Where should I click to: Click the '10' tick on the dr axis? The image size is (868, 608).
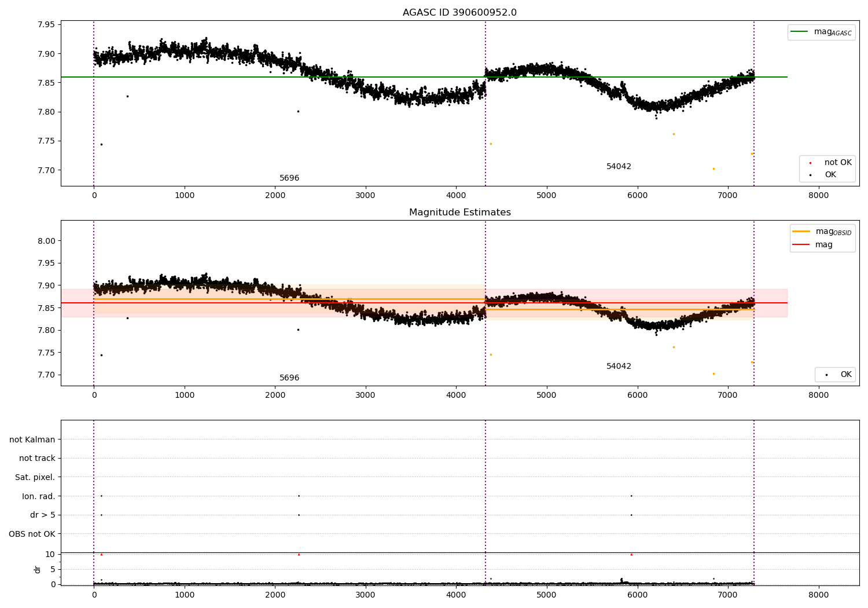click(x=50, y=554)
